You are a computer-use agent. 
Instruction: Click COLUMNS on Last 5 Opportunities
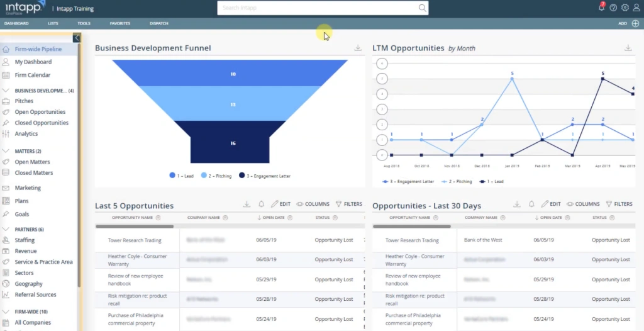[313, 204]
